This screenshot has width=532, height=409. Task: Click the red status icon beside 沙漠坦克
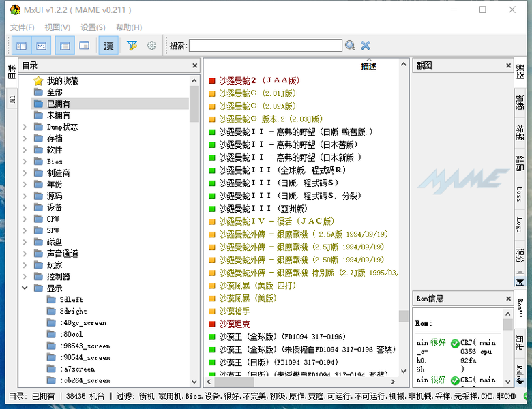pyautogui.click(x=212, y=324)
